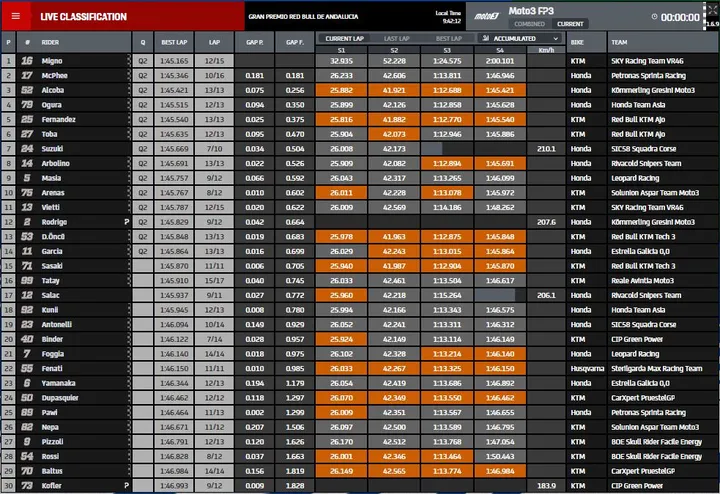
Task: Click the checkered flag icon next to Alcoba
Action: click(129, 90)
